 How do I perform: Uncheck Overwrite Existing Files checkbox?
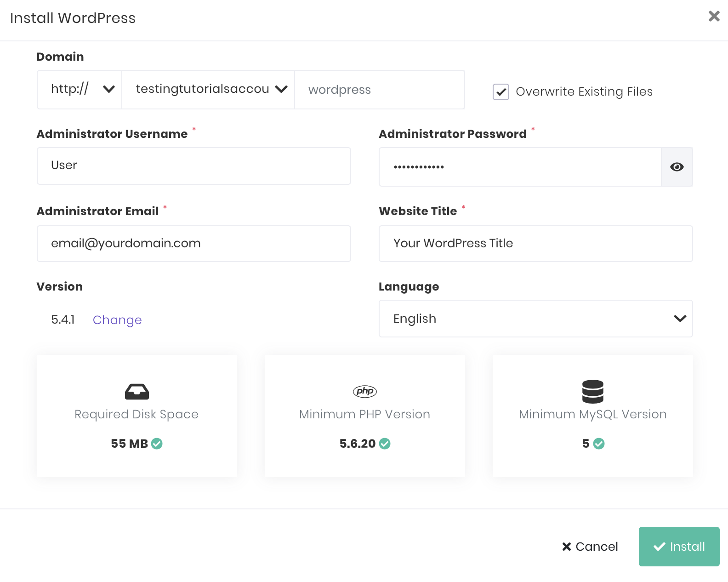pos(500,92)
